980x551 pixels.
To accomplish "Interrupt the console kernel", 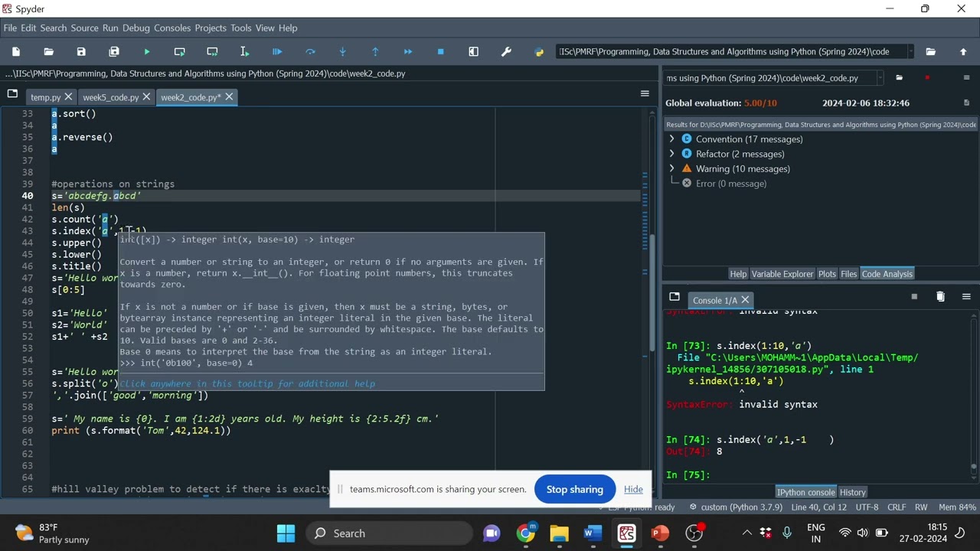I will [914, 297].
